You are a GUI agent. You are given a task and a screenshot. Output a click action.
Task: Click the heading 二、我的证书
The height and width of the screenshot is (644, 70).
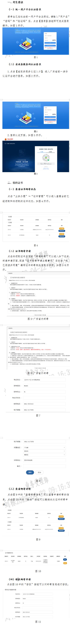pos(15,183)
